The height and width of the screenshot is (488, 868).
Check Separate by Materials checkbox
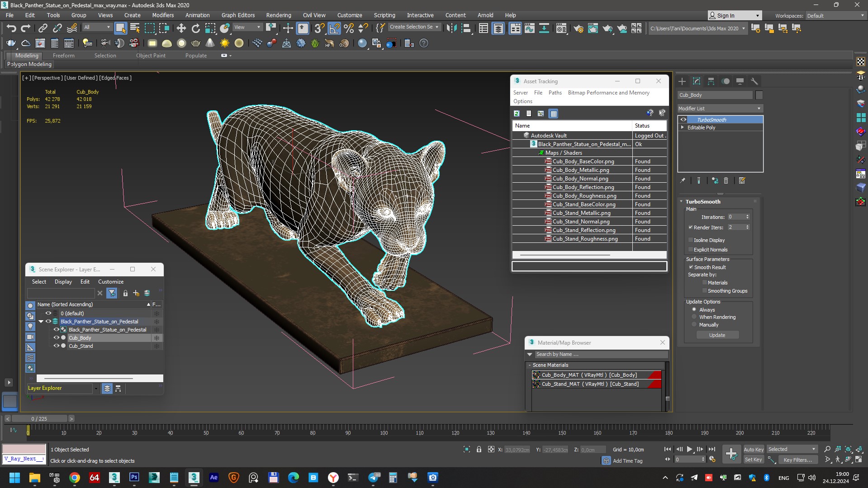pyautogui.click(x=705, y=283)
